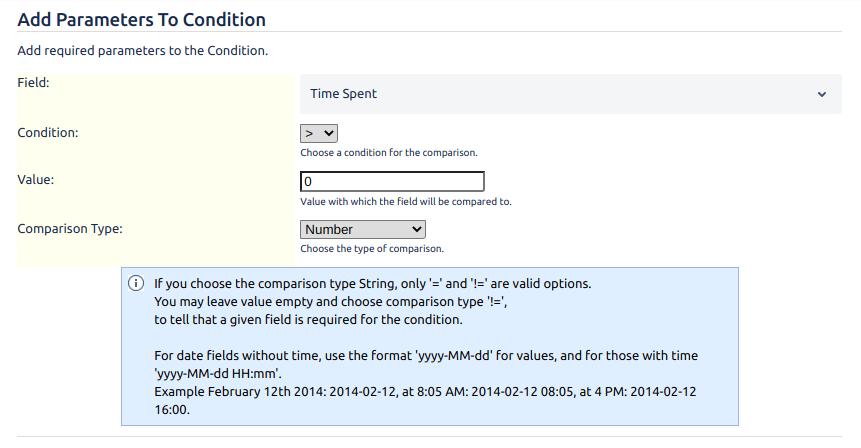The width and height of the screenshot is (861, 448).
Task: Click the "Comparison Type:" label
Action: (70, 228)
